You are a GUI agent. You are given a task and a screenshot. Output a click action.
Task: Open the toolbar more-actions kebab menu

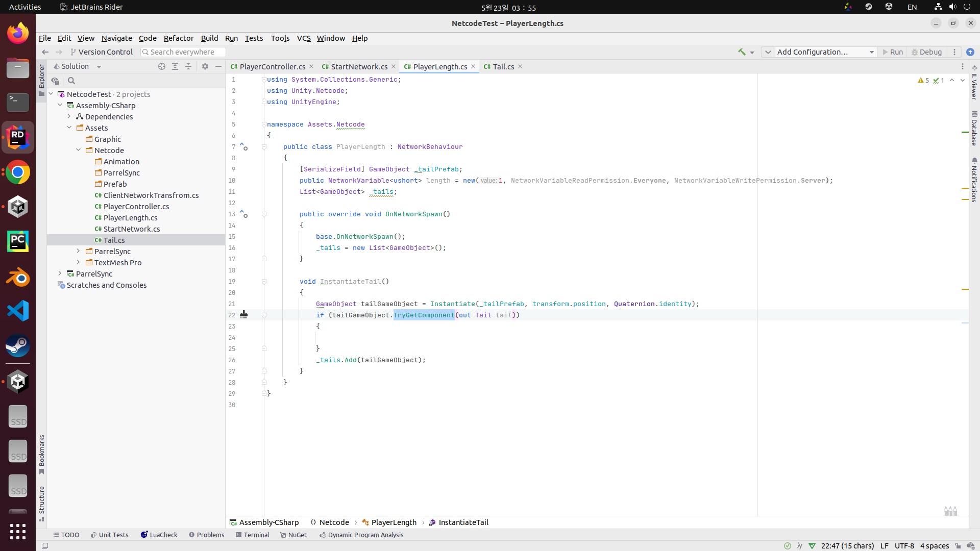[x=954, y=52]
